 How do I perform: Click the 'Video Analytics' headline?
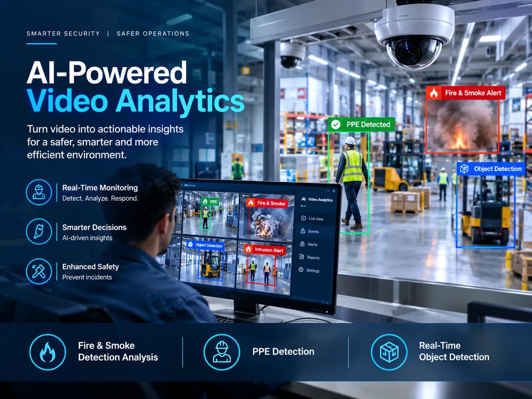pos(136,100)
